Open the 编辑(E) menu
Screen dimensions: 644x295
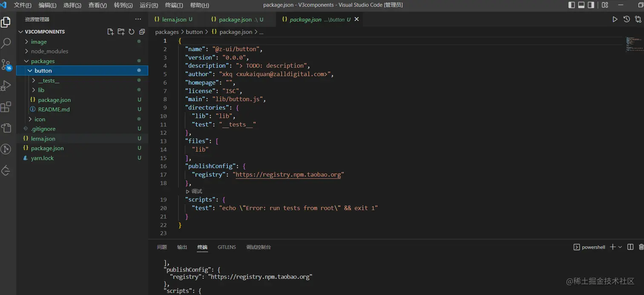coord(47,5)
